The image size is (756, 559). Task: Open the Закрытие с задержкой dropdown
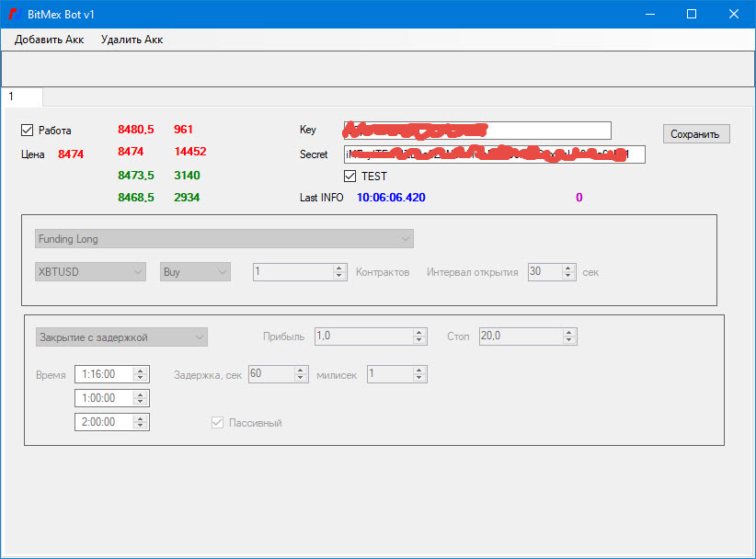pyautogui.click(x=121, y=337)
